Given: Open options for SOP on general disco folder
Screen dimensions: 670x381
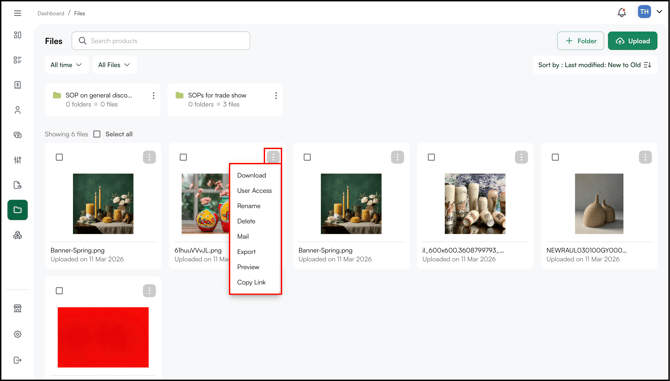Looking at the screenshot, I should click(x=153, y=96).
